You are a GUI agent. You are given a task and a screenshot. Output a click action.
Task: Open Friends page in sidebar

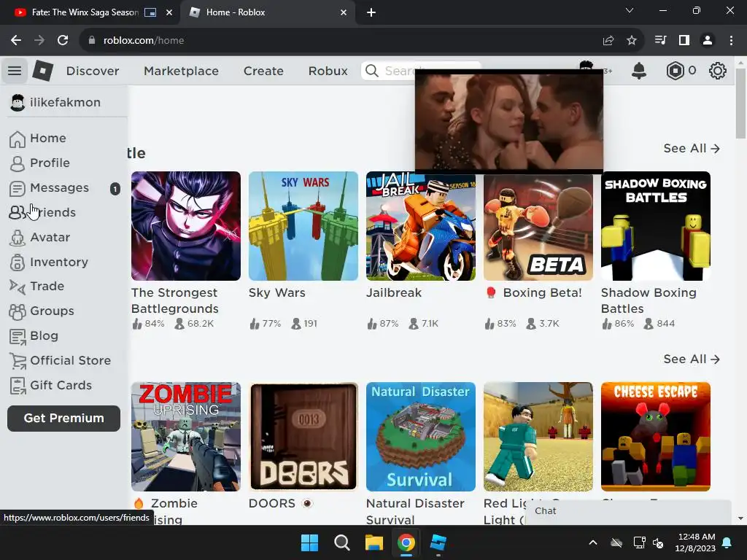(x=42, y=212)
